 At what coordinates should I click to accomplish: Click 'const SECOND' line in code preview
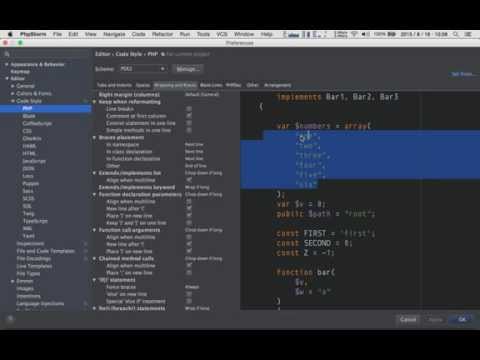[x=314, y=243]
